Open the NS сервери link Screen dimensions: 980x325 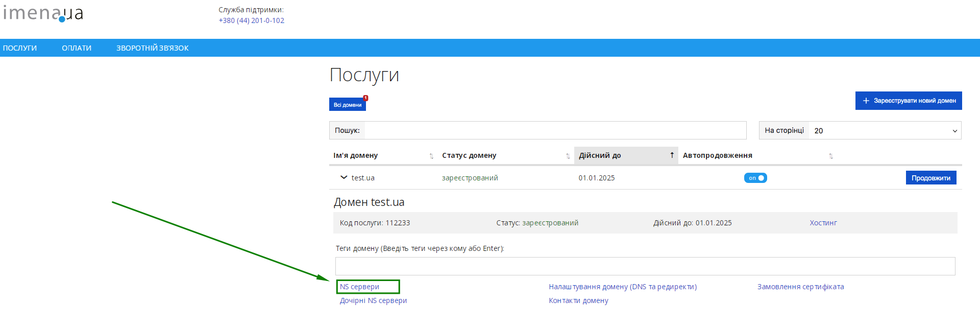tap(359, 287)
